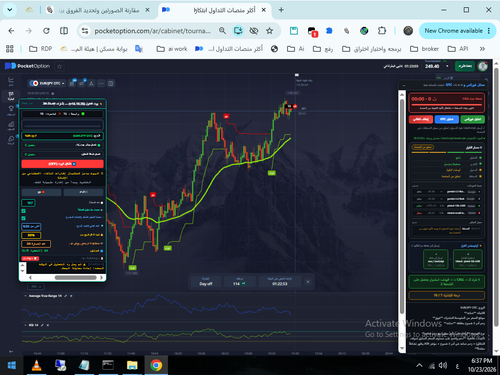
Task: Open the RDP bookmarks folder
Action: pos(40,49)
